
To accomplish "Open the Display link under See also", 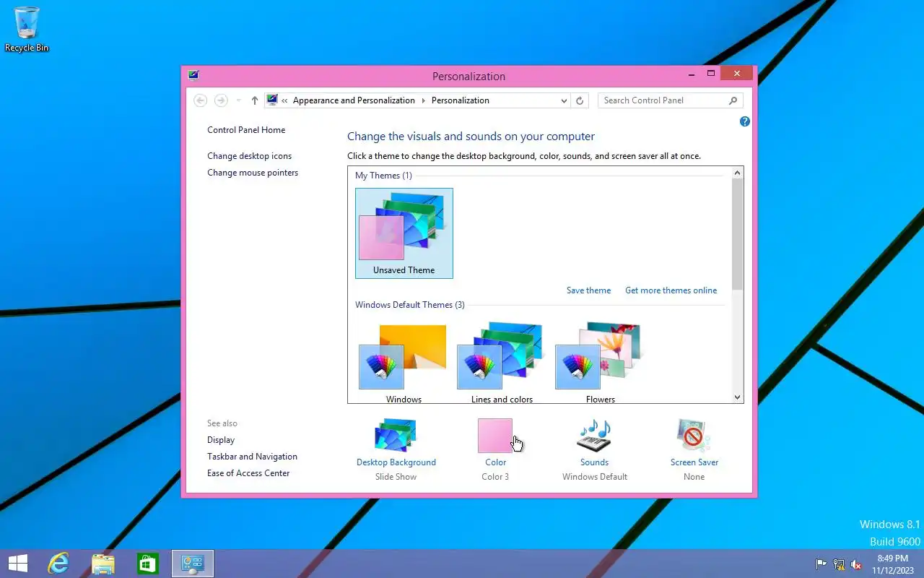I will pos(221,440).
